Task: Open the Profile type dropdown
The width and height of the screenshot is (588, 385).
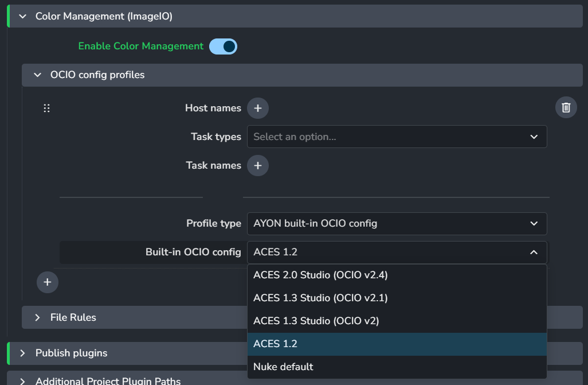Action: click(397, 224)
